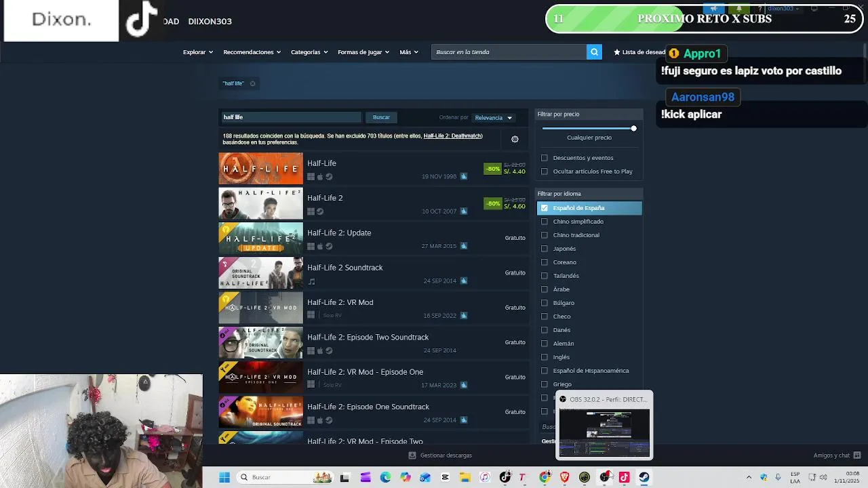The height and width of the screenshot is (488, 868).
Task: Click Half-Life 2 game thumbnail
Action: (260, 203)
